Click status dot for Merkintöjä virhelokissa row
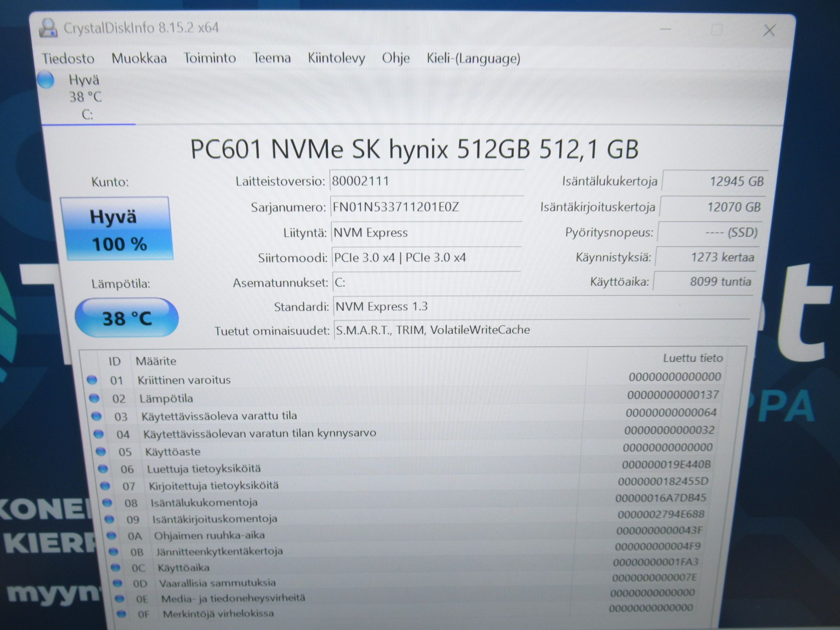 [x=121, y=614]
